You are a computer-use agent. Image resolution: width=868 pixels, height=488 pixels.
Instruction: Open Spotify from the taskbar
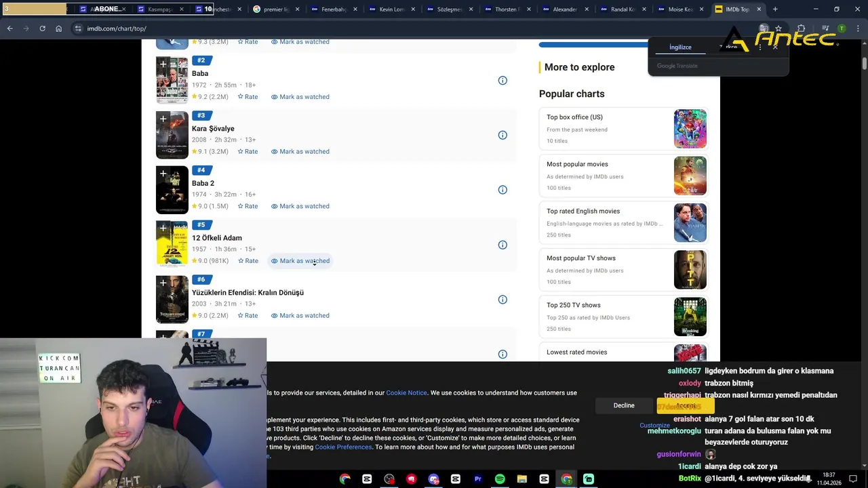point(500,479)
